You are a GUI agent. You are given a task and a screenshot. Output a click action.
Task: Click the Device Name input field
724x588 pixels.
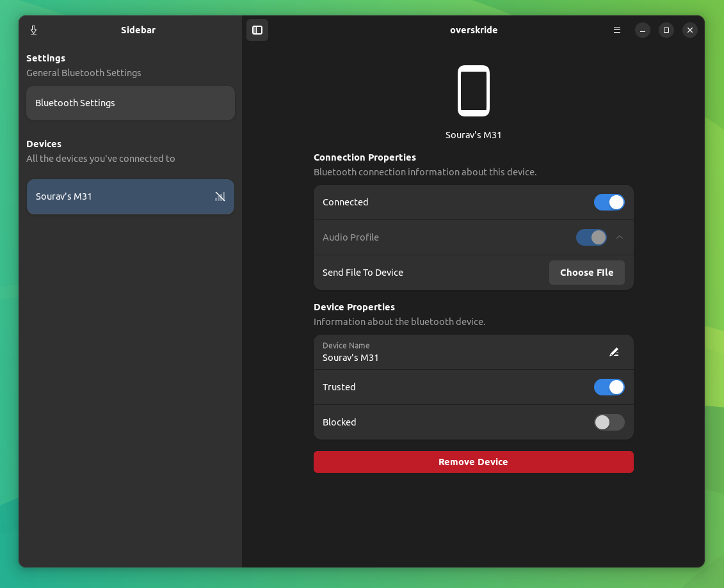point(448,352)
